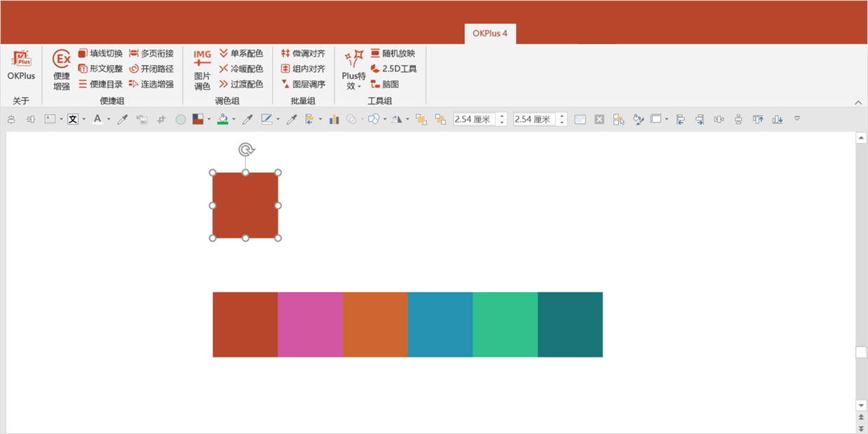Click the change picture icon
This screenshot has height=434, width=868.
(x=142, y=119)
